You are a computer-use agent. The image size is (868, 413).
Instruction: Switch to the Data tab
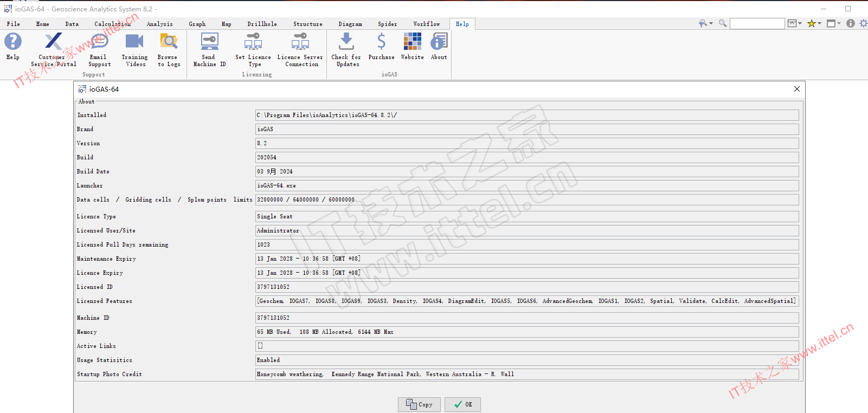(x=72, y=24)
